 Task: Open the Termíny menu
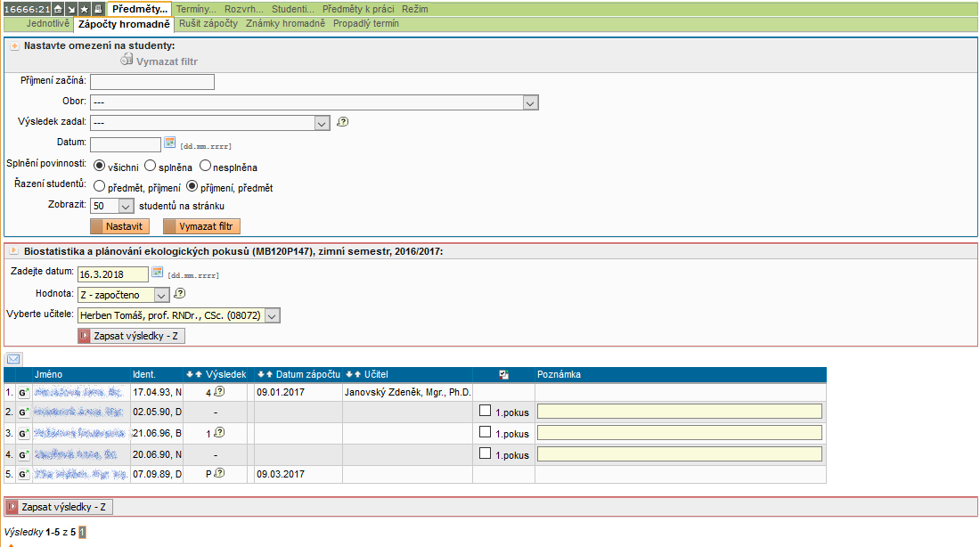point(196,8)
